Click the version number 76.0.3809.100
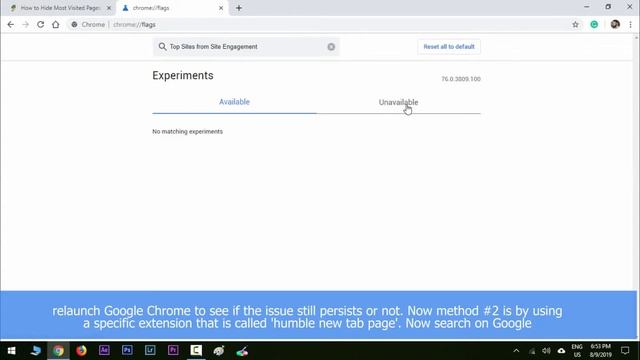Image resolution: width=640 pixels, height=360 pixels. pyautogui.click(x=461, y=79)
